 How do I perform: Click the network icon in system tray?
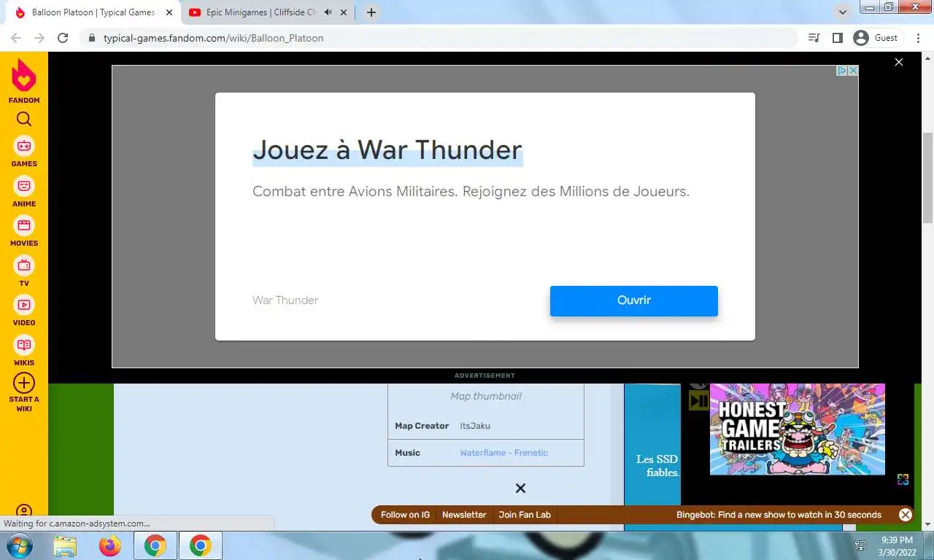coord(860,545)
